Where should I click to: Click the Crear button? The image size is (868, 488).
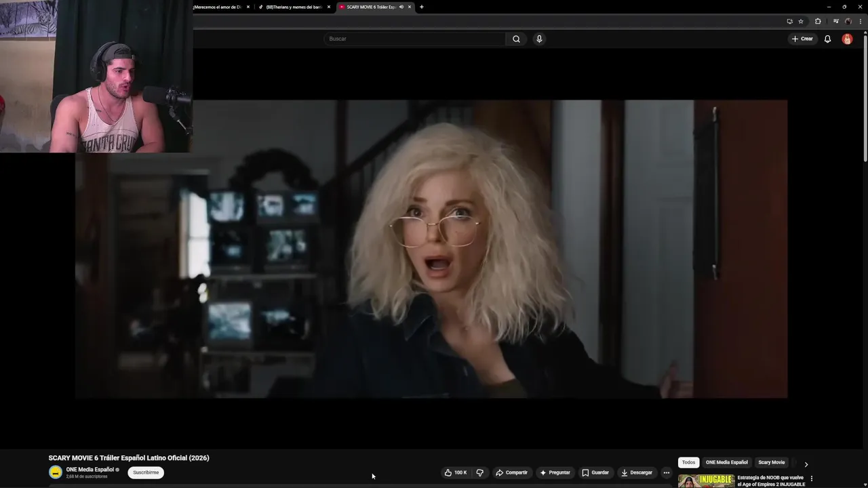(x=802, y=39)
